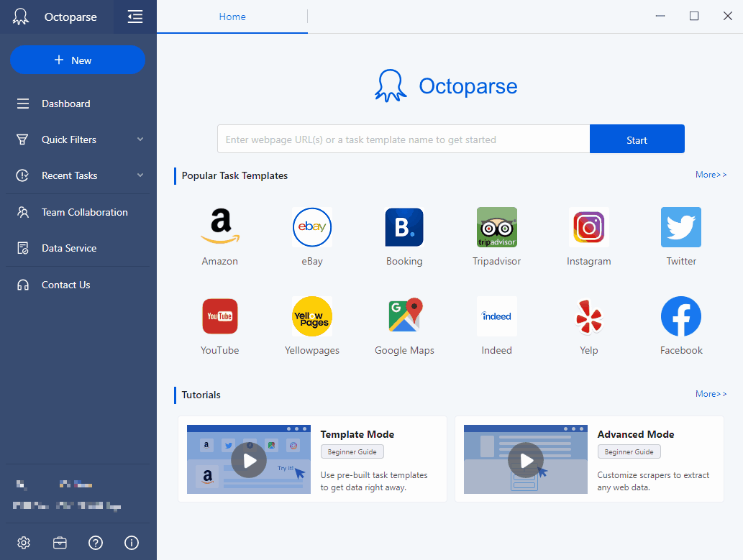View more templates via the More>> link
The width and height of the screenshot is (743, 560).
click(710, 174)
